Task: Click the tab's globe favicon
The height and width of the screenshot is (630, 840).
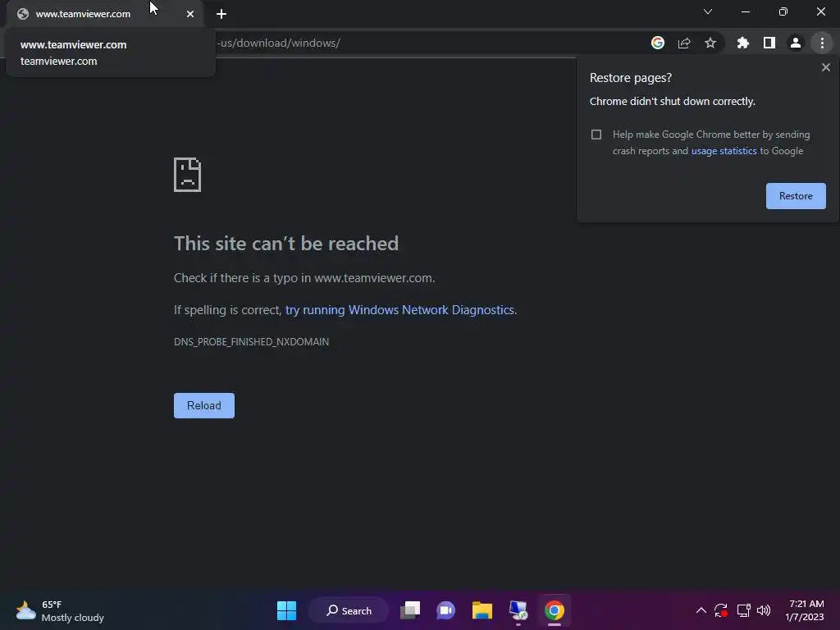Action: (x=22, y=14)
